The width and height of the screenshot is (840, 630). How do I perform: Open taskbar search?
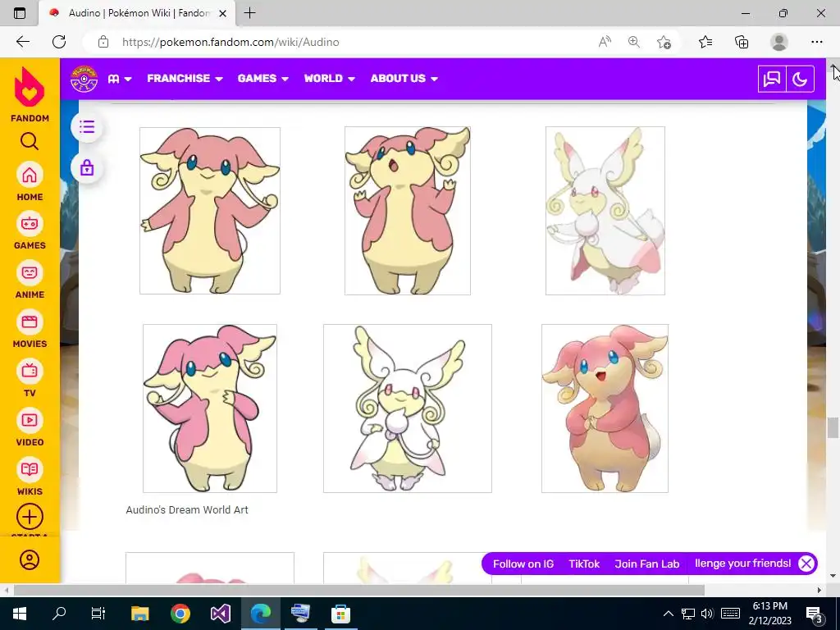59,614
